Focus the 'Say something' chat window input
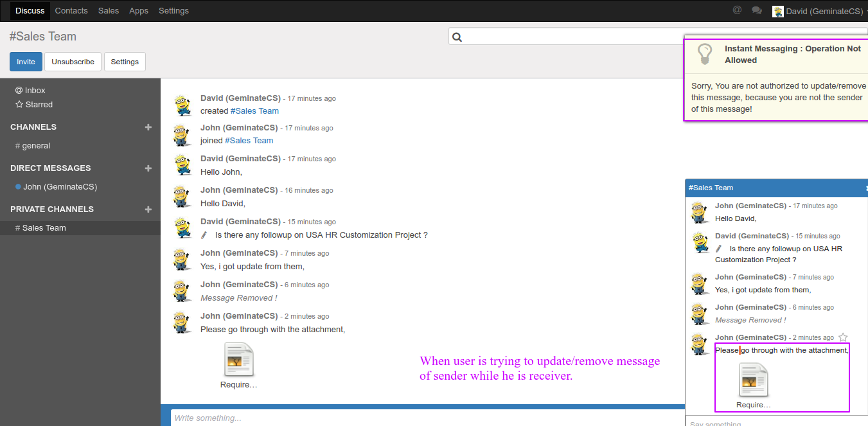Screen dimensions: 868x426 777,422
